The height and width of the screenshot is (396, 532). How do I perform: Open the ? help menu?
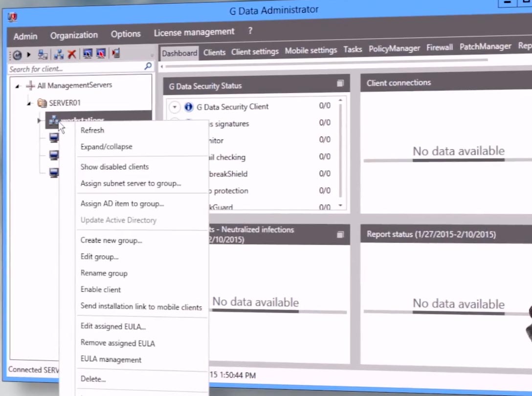point(250,30)
